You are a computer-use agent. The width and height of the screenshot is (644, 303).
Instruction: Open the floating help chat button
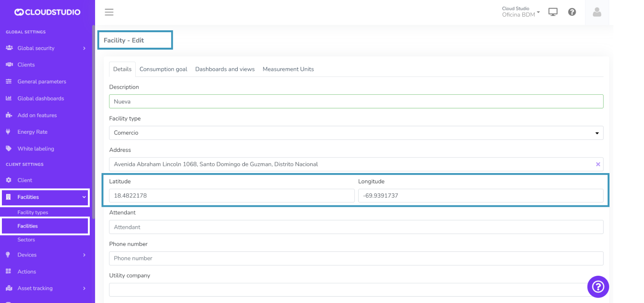click(598, 287)
